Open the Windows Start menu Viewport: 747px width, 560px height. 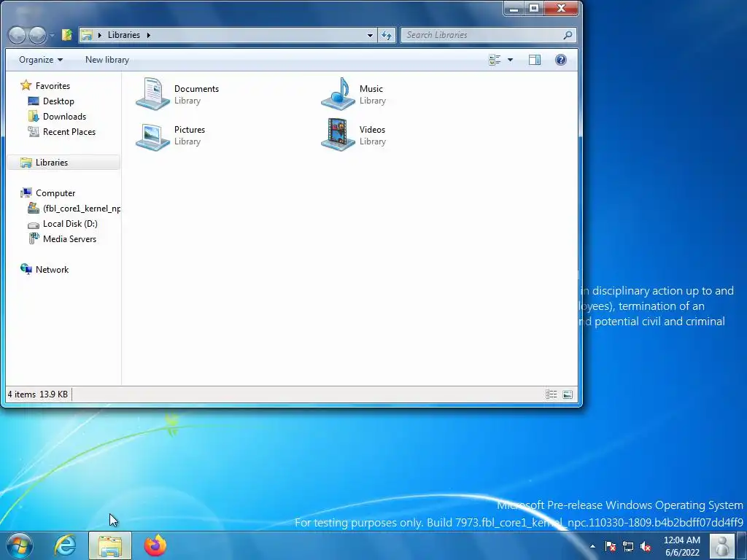tap(20, 545)
